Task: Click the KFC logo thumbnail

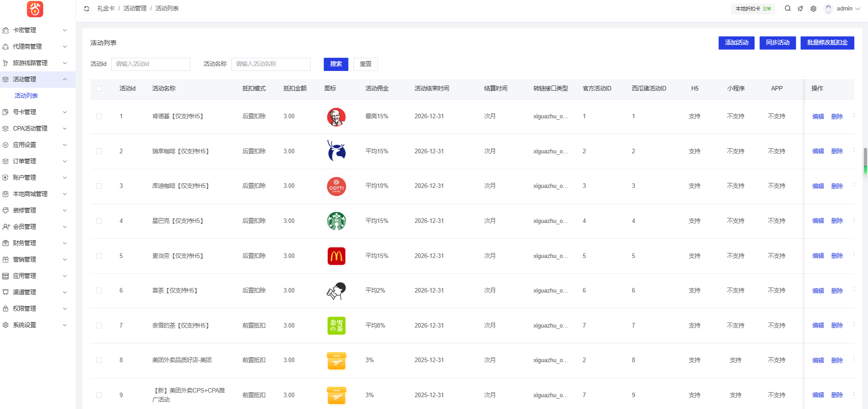Action: pos(336,117)
